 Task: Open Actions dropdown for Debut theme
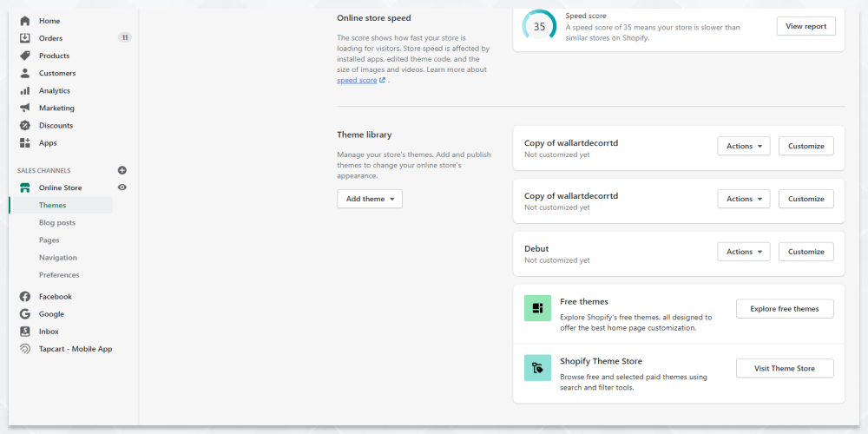744,252
